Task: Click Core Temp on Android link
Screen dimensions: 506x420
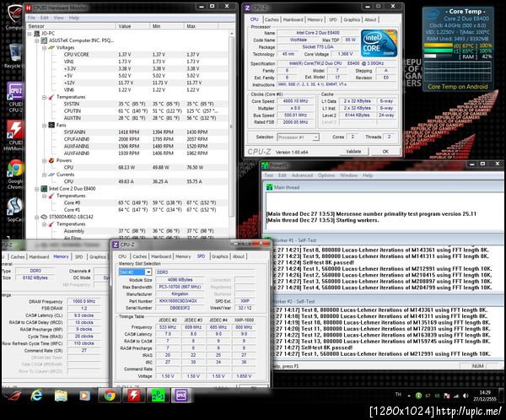Action: click(458, 87)
